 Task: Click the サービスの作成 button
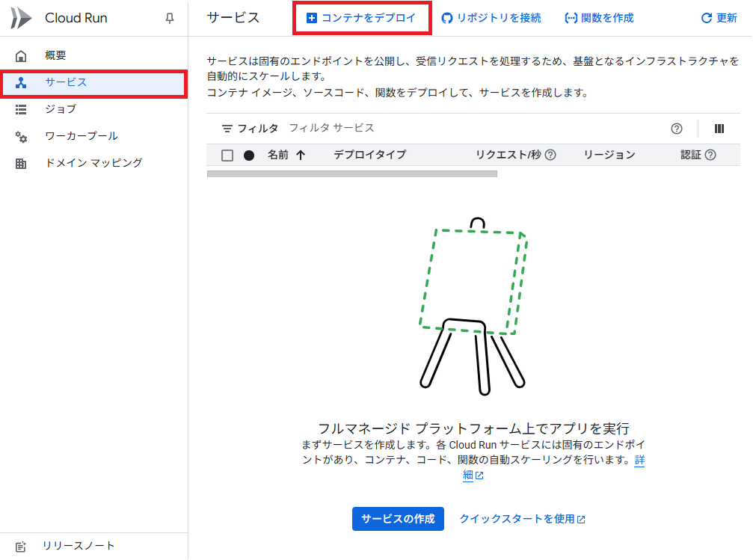pyautogui.click(x=398, y=519)
